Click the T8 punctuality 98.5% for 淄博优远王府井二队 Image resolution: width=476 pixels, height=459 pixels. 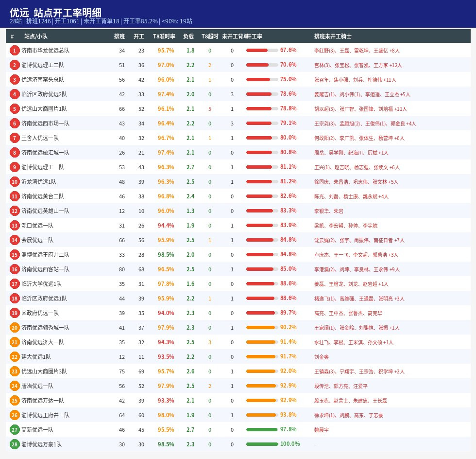tap(166, 255)
